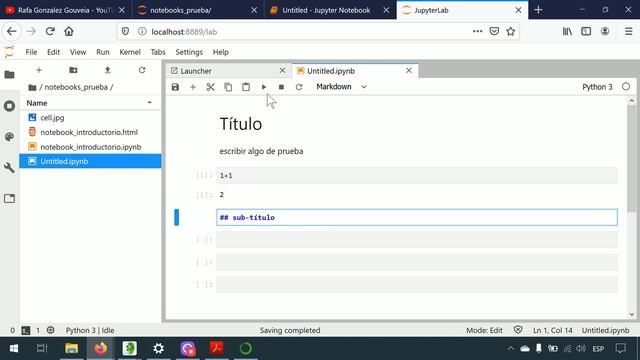Run the selected cell

264,87
